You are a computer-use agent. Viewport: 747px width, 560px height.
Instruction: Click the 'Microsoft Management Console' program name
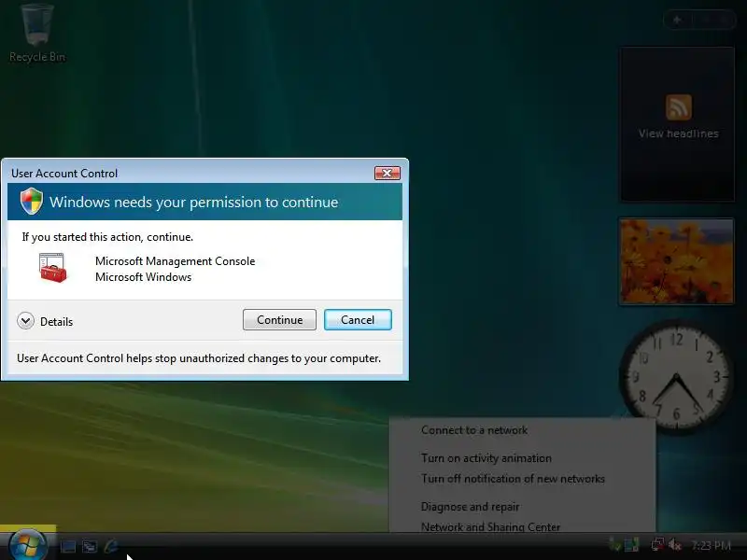tap(175, 261)
